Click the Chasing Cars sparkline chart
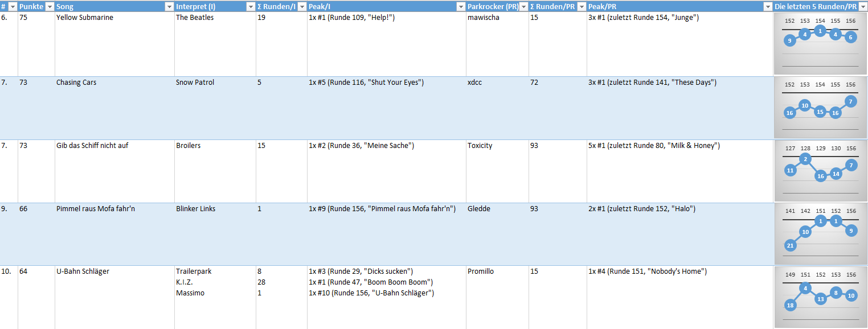The image size is (868, 329). (820, 108)
